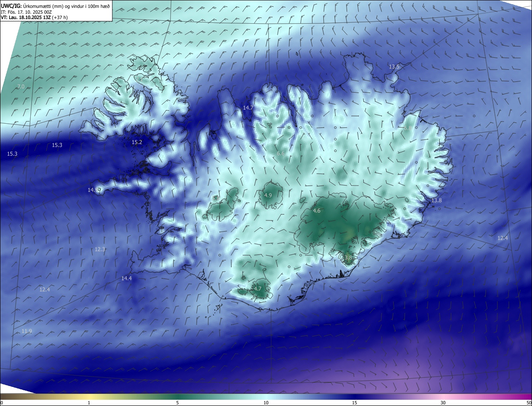Click the 12.3 value label on the map
Image resolution: width=532 pixels, height=406 pixels.
tap(100, 249)
